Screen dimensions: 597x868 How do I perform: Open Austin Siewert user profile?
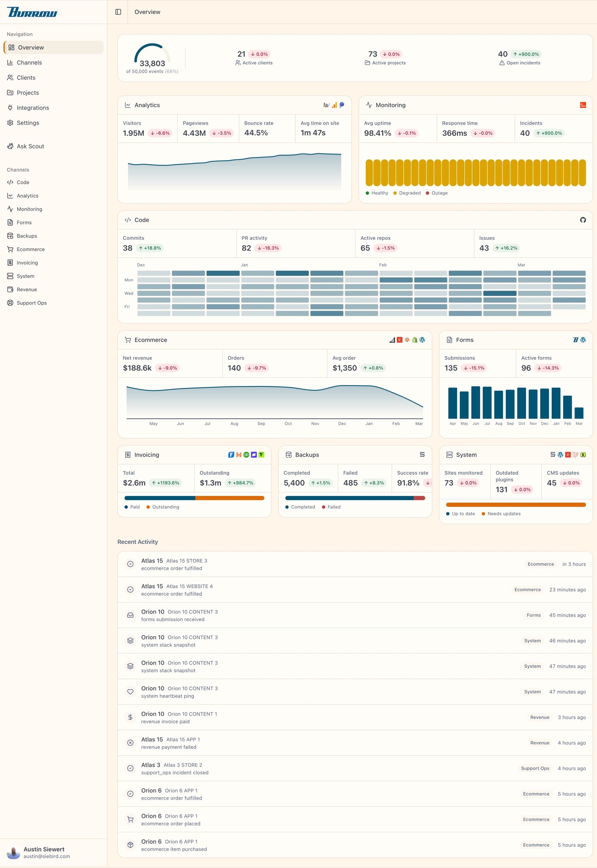click(x=53, y=853)
